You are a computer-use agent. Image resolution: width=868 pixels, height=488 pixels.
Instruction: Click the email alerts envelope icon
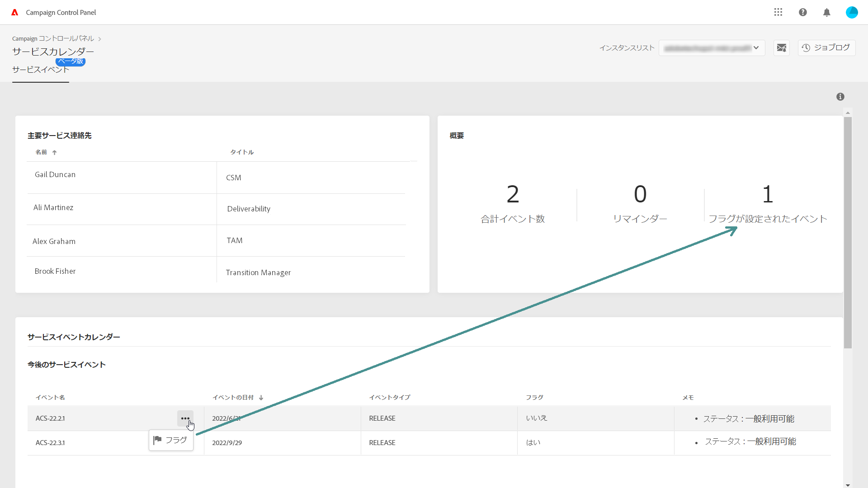tap(782, 48)
